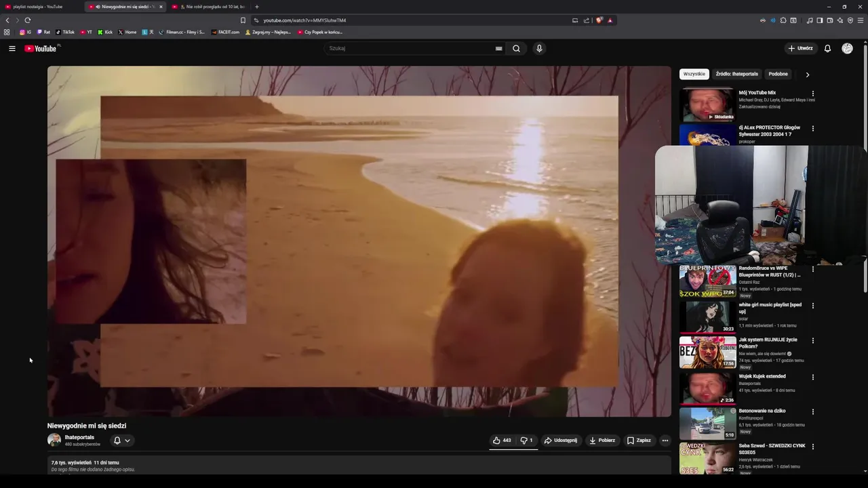Image resolution: width=868 pixels, height=488 pixels.
Task: Open browser extensions puzzle icon
Action: point(783,20)
